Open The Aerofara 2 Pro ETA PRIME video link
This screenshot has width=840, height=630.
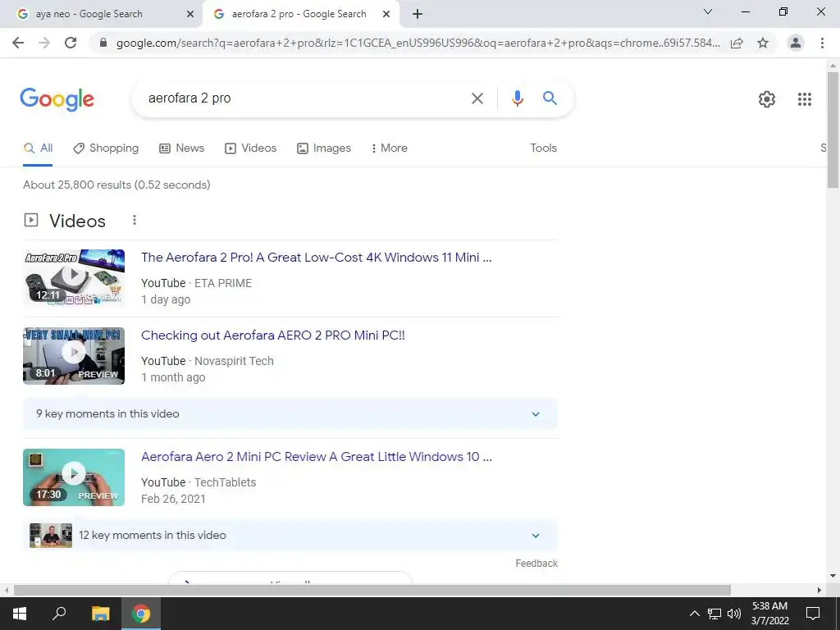[x=316, y=258]
